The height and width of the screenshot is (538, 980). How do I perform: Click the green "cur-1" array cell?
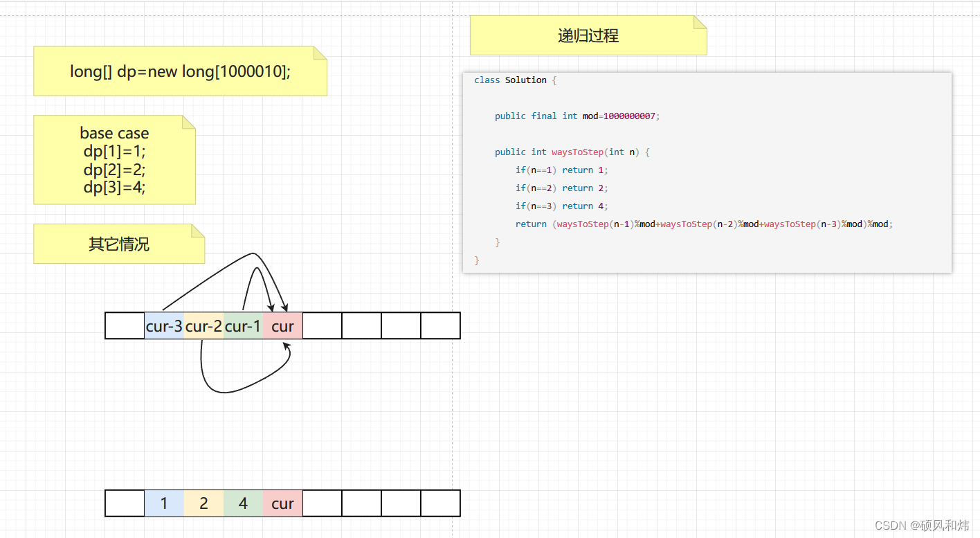coord(243,325)
